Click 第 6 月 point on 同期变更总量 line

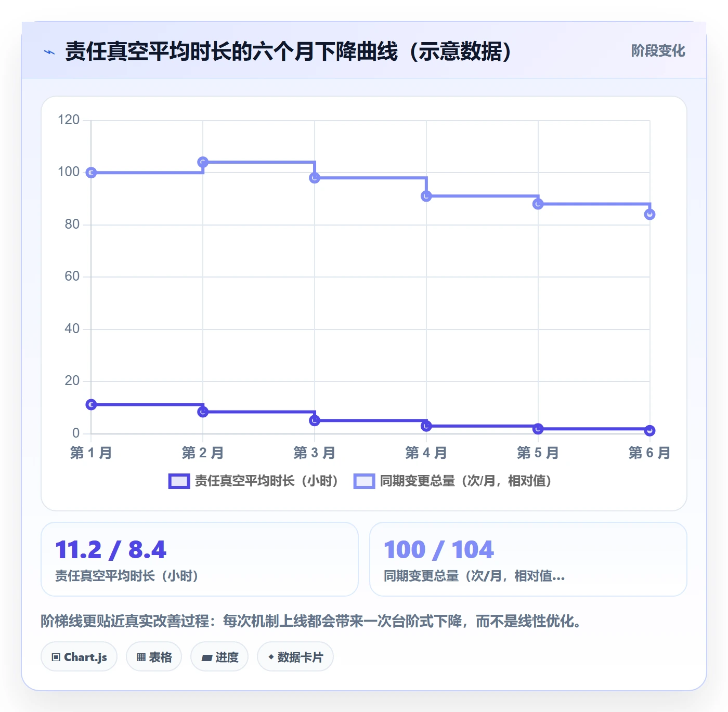649,214
